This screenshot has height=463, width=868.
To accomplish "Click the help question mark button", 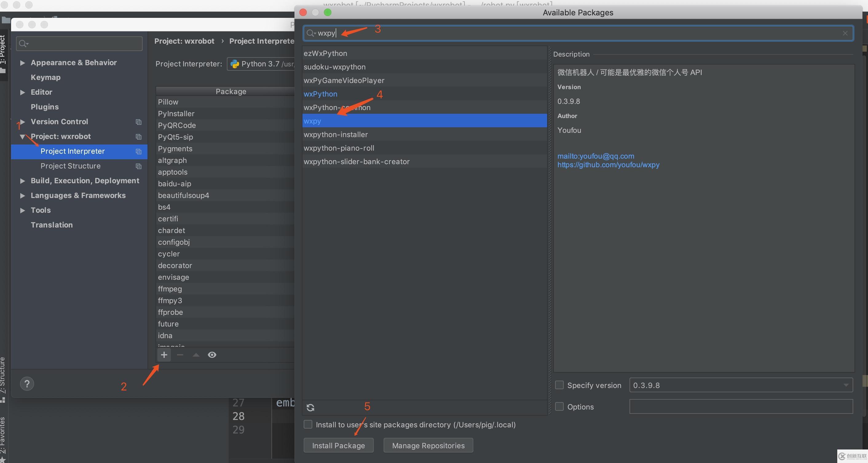I will click(27, 383).
